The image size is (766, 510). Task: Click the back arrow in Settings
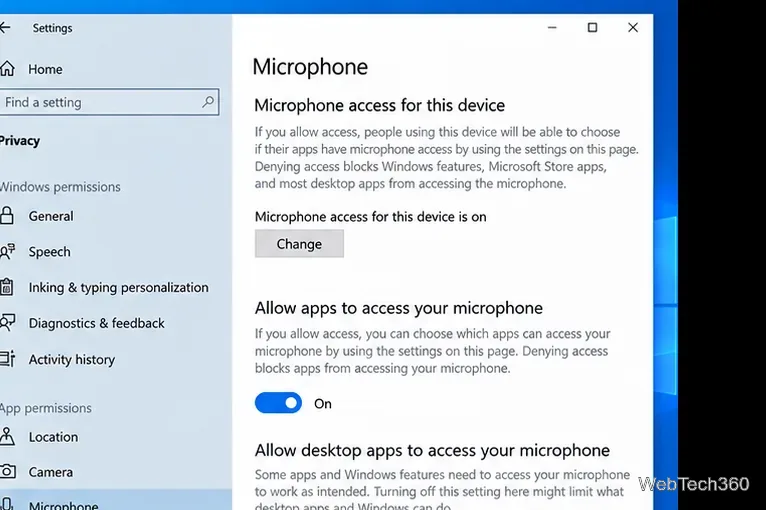(x=5, y=28)
